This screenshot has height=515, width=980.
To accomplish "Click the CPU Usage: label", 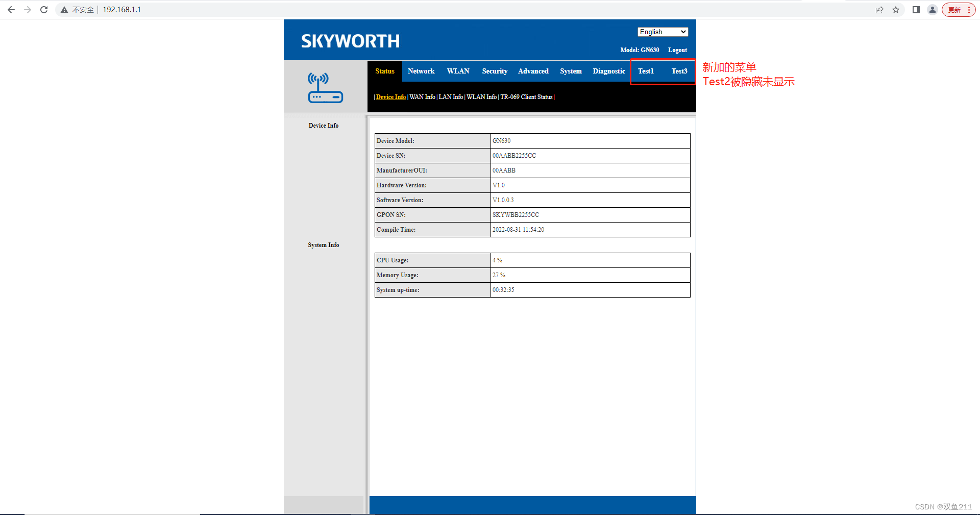I will 393,260.
